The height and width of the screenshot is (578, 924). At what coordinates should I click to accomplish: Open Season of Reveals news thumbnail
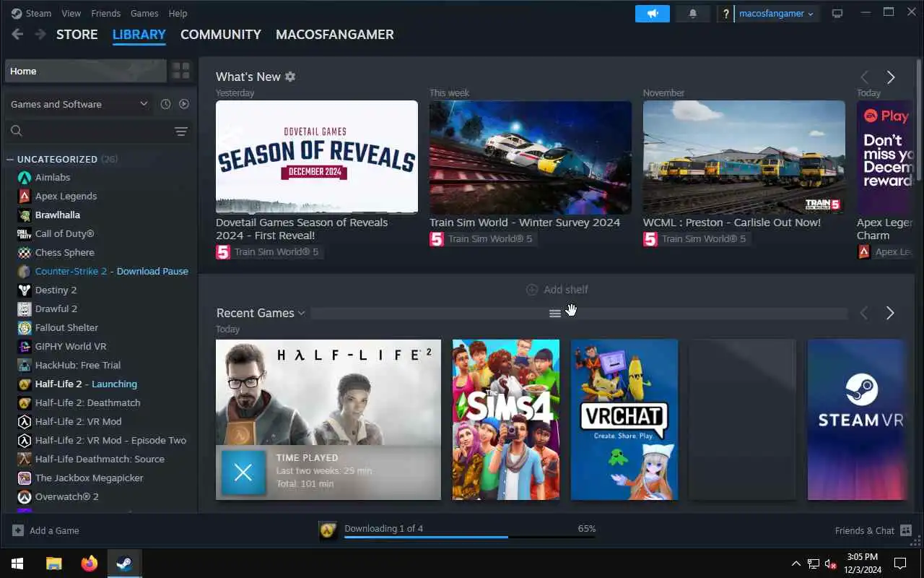(317, 157)
